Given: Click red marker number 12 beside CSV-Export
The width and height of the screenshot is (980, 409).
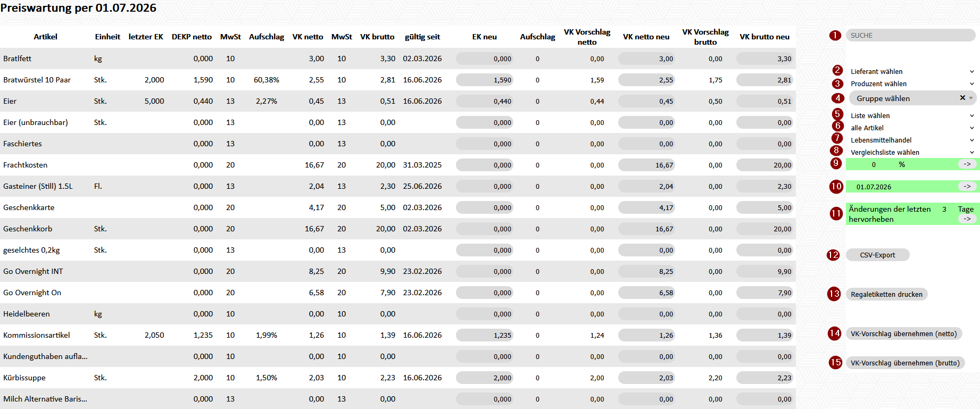Looking at the screenshot, I should click(x=833, y=255).
